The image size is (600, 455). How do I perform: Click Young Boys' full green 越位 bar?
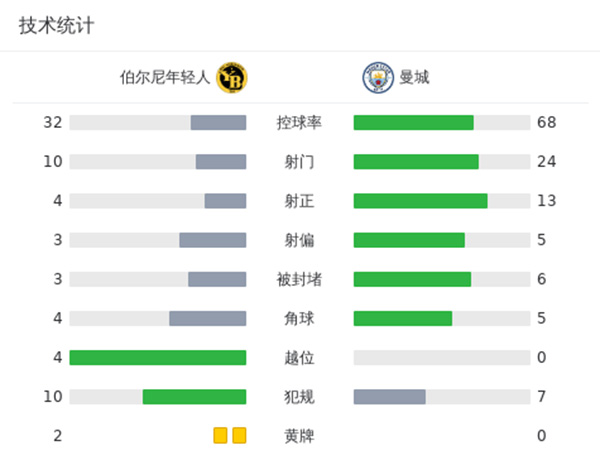tap(158, 358)
